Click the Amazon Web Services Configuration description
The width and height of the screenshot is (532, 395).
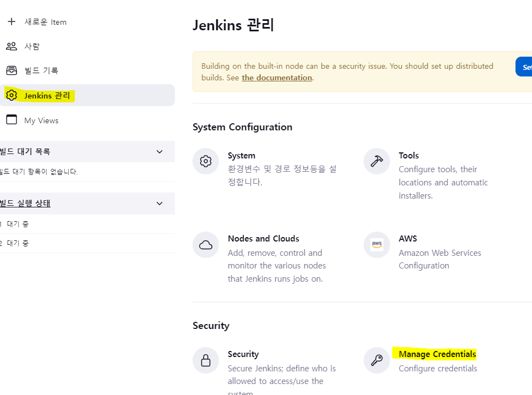pyautogui.click(x=440, y=259)
